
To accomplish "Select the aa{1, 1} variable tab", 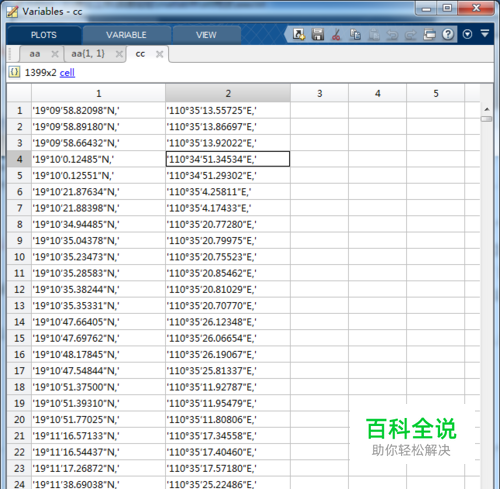I will coord(88,54).
